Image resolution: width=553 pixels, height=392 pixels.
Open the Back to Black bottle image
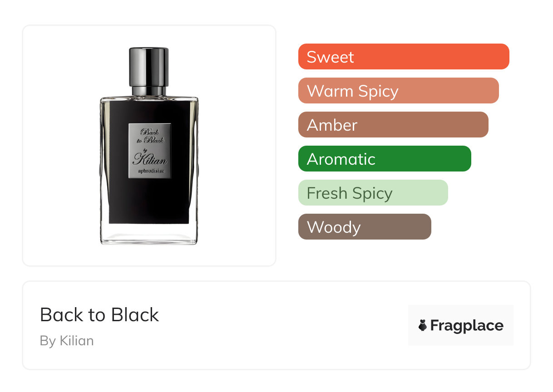[149, 146]
